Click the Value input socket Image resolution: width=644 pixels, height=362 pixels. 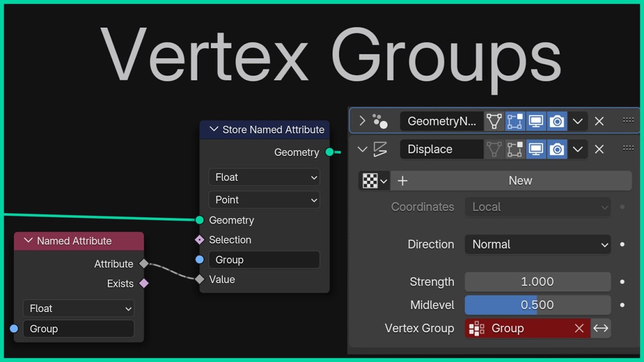200,279
